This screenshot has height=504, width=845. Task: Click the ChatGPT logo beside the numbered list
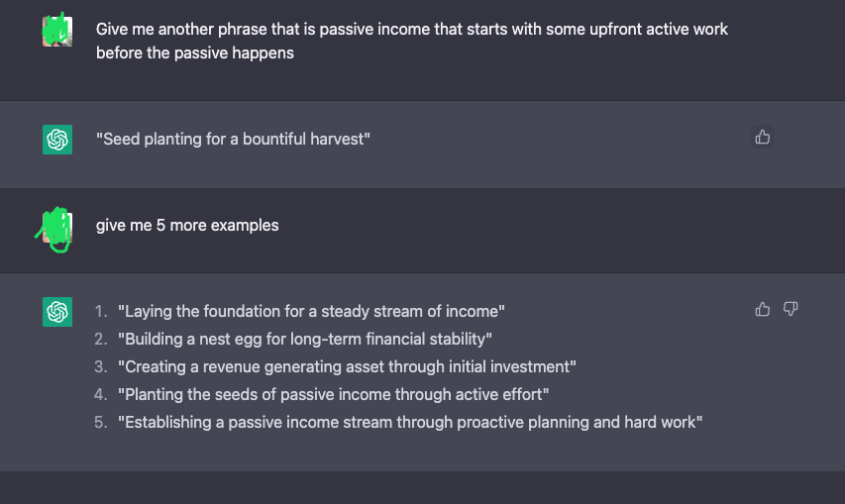point(57,312)
